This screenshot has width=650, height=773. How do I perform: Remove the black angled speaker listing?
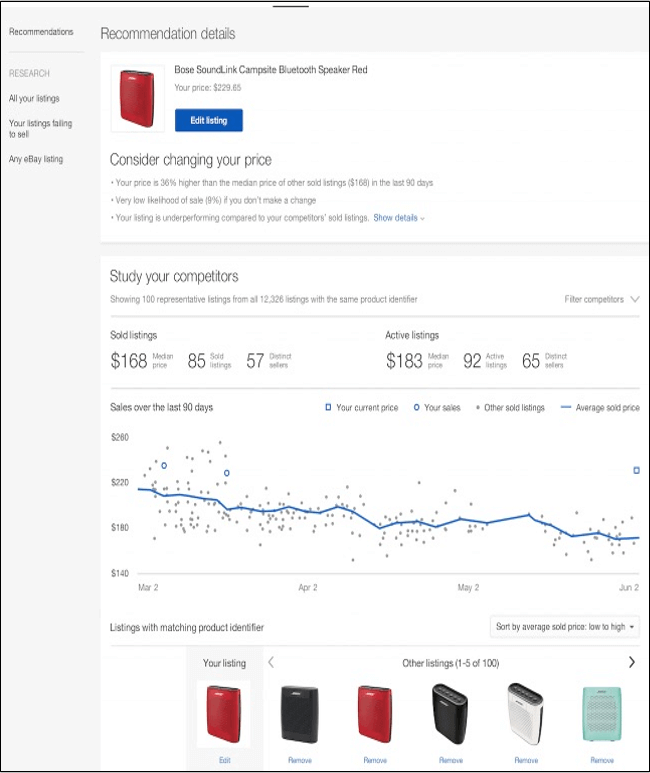tap(451, 760)
